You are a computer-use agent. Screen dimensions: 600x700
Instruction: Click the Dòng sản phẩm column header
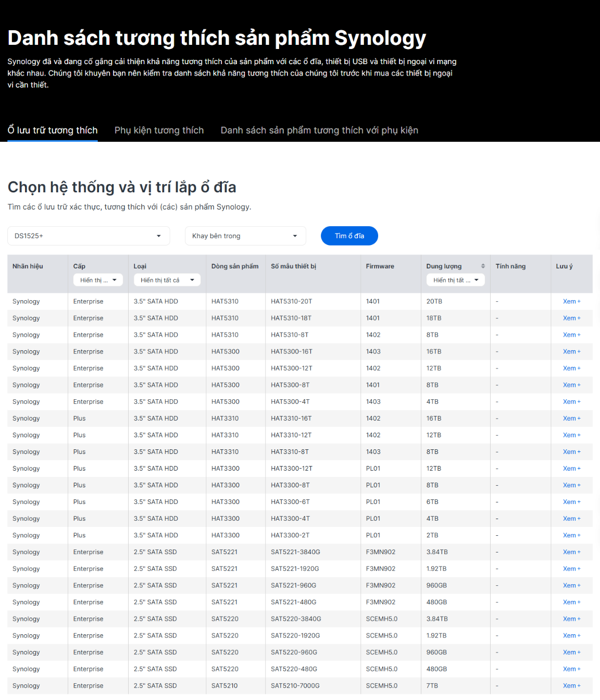(235, 266)
